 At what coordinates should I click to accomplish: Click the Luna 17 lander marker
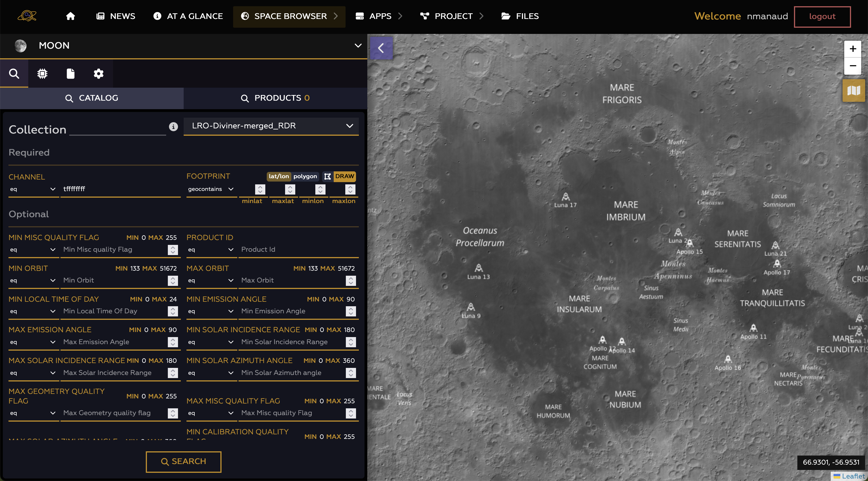(566, 196)
